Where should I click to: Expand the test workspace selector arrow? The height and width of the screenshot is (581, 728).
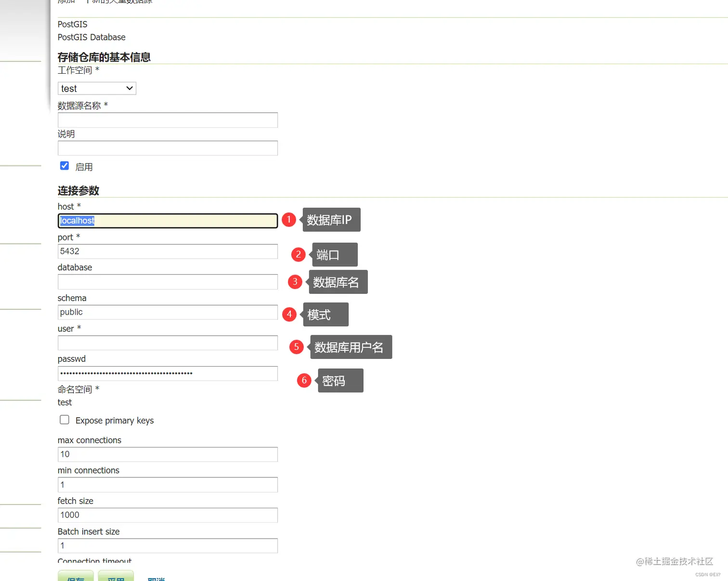click(x=129, y=88)
